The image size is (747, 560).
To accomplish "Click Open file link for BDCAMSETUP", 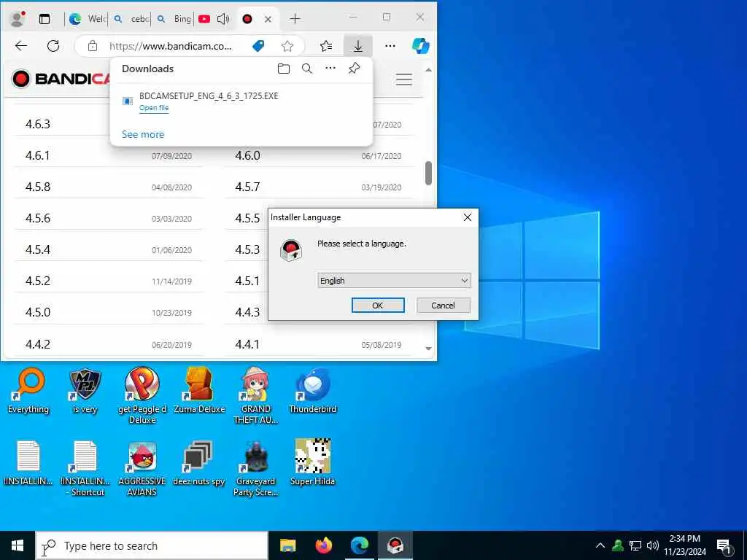I will 154,108.
